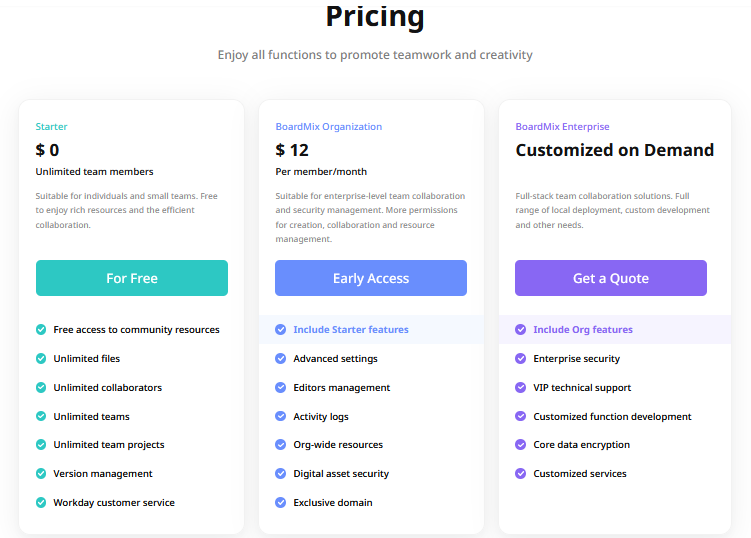The image size is (751, 538).
Task: Click the Pricing page heading
Action: (x=375, y=16)
